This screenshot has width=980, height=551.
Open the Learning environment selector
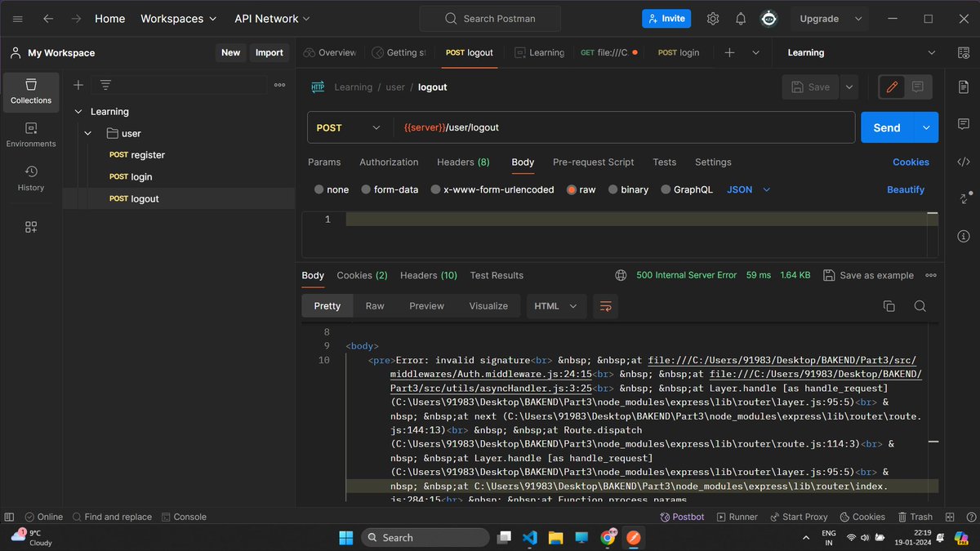[x=861, y=52]
